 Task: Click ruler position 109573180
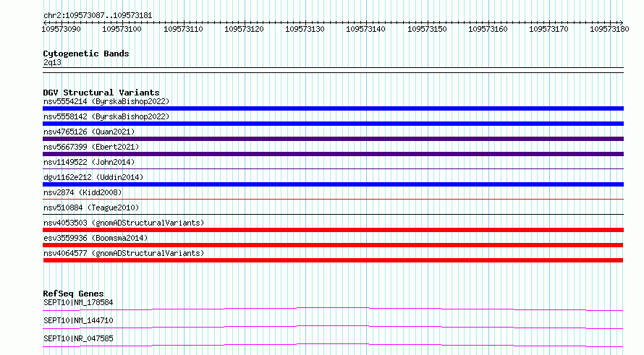tap(609, 29)
